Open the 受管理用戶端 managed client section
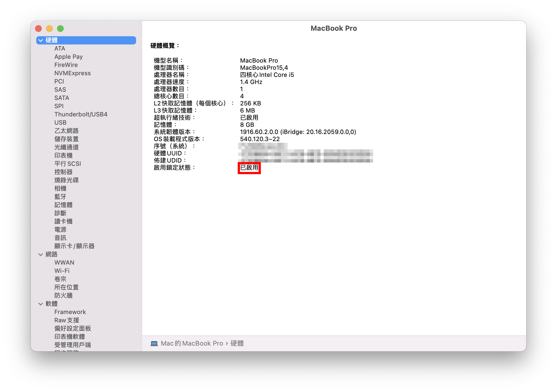This screenshot has height=392, width=557. point(73,345)
